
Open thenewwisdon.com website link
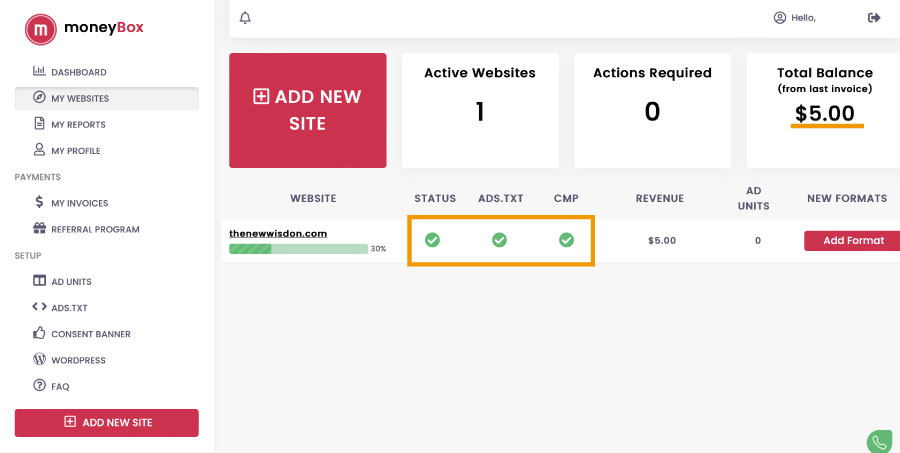point(278,233)
